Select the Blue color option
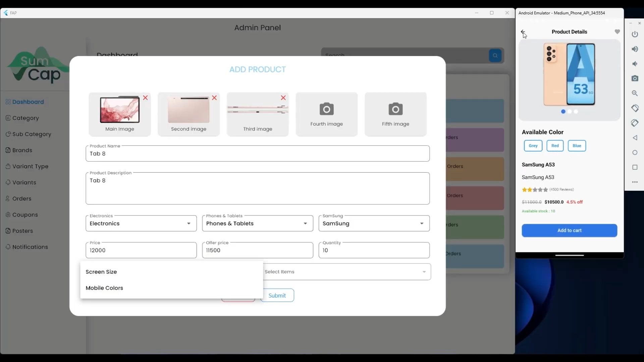644x362 pixels. pyautogui.click(x=577, y=146)
